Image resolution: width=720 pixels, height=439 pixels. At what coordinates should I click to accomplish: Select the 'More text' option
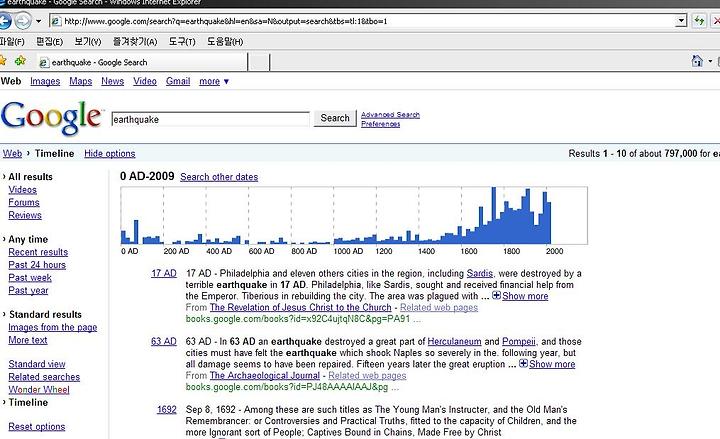[28, 340]
